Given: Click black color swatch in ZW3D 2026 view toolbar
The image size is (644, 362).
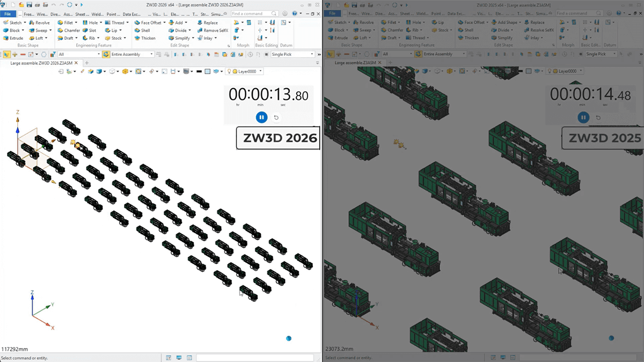Looking at the screenshot, I should click(199, 71).
